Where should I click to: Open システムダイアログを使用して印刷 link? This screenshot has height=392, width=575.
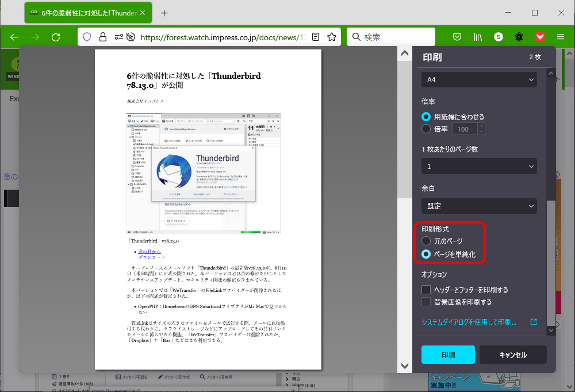[469, 322]
